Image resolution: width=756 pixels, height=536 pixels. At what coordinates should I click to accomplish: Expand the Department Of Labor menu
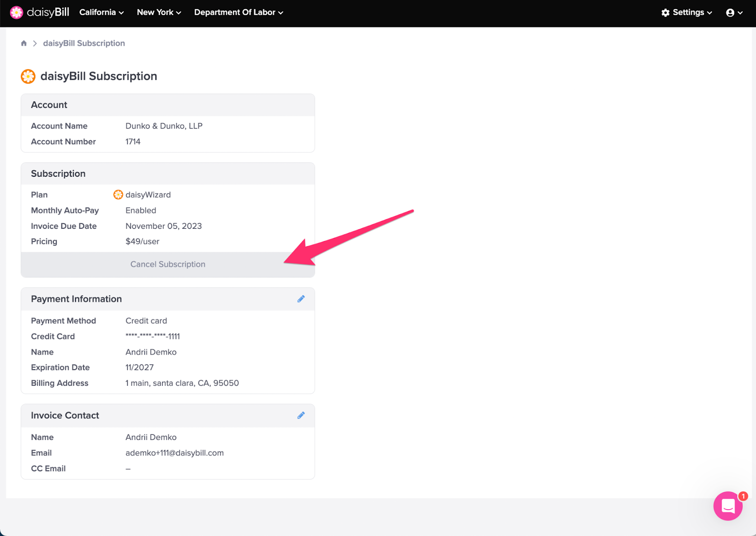point(239,12)
